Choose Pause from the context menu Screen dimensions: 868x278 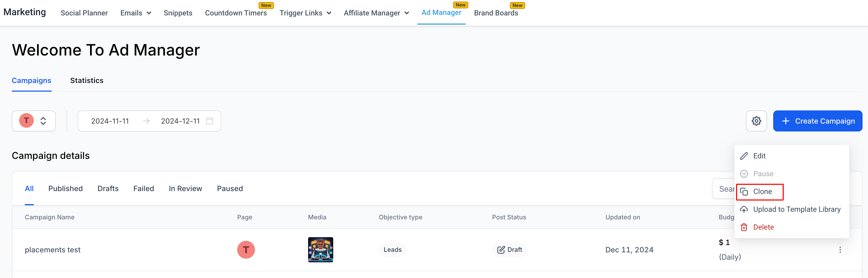point(792,174)
